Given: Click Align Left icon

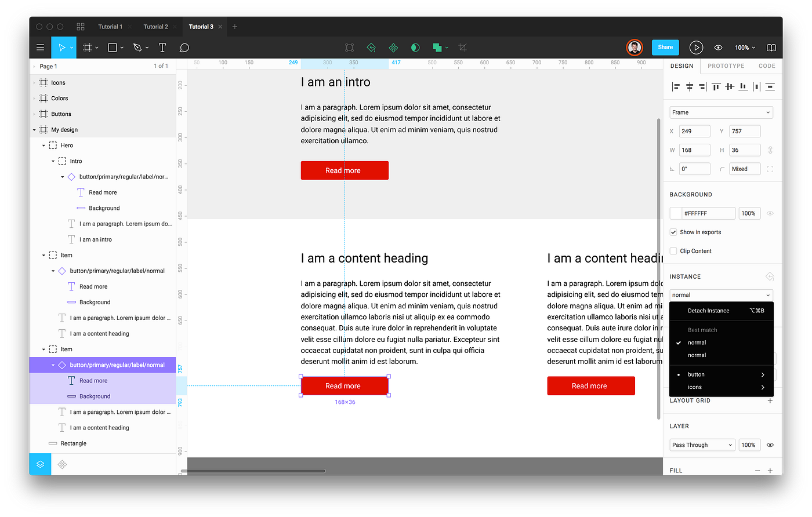Looking at the screenshot, I should tap(676, 87).
